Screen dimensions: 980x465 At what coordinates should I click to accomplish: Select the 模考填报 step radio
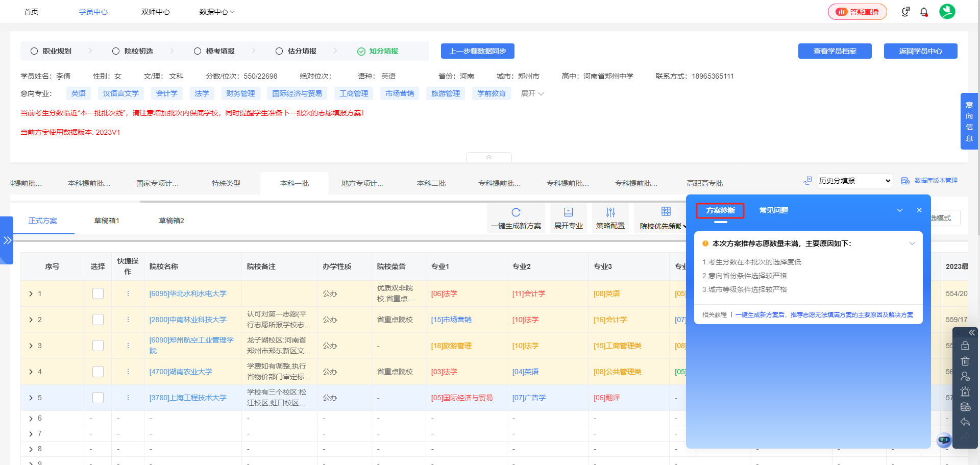click(198, 51)
